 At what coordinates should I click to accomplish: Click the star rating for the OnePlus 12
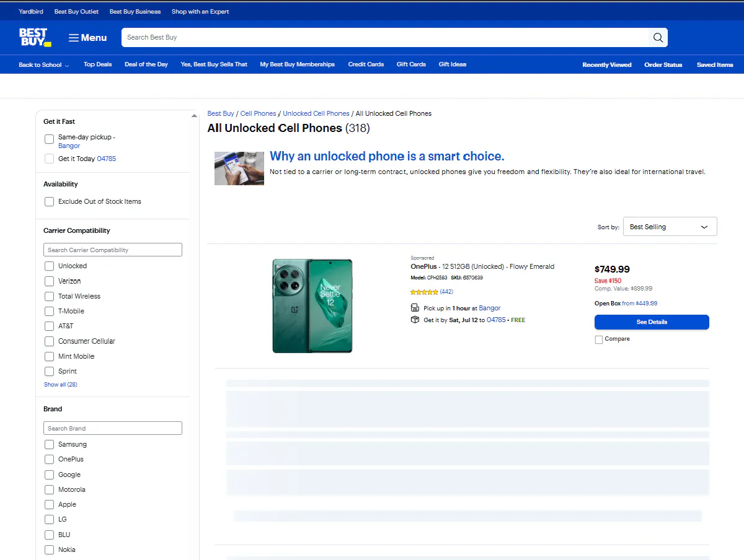(424, 291)
